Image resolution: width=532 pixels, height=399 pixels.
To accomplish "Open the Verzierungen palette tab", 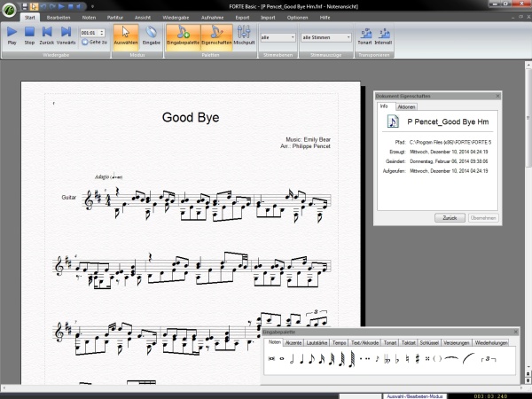I will coord(456,342).
